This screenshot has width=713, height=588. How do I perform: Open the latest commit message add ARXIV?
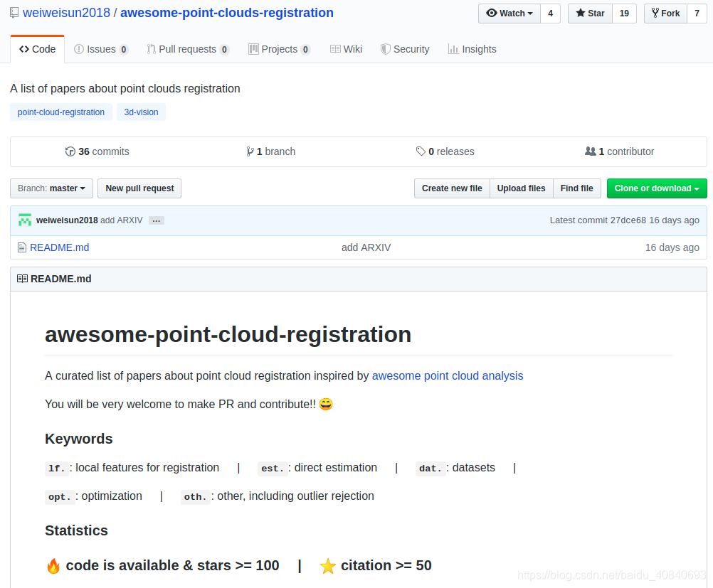point(122,220)
